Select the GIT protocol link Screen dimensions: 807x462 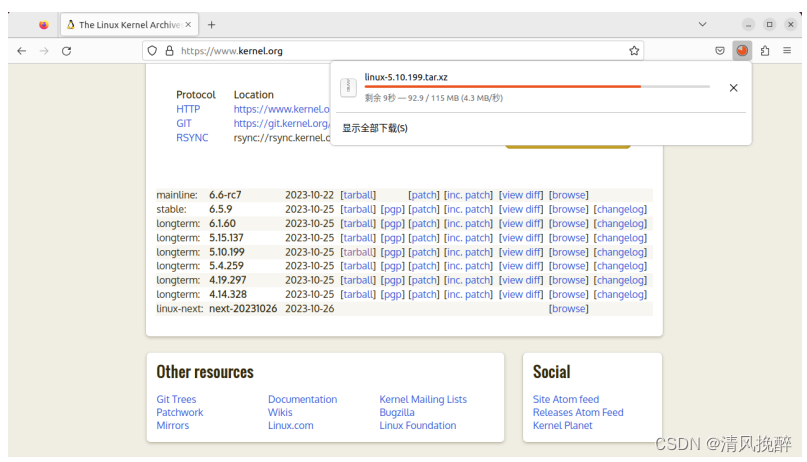coord(184,123)
